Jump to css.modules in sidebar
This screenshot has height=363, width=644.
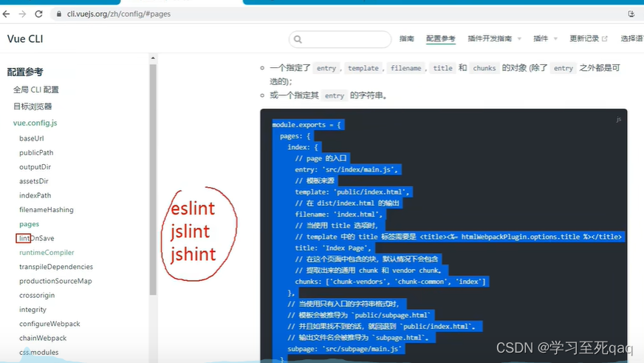coord(38,353)
